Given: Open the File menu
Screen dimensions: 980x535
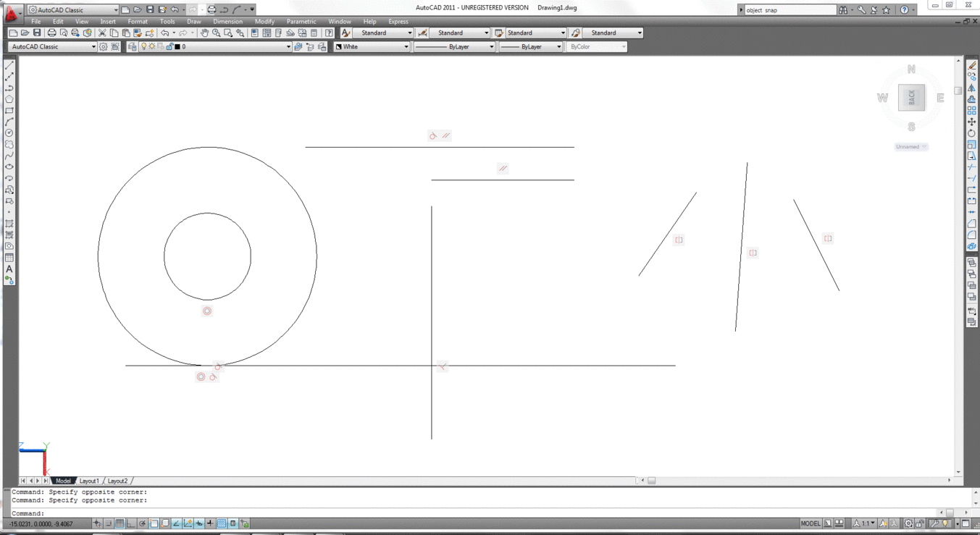Looking at the screenshot, I should pos(35,22).
